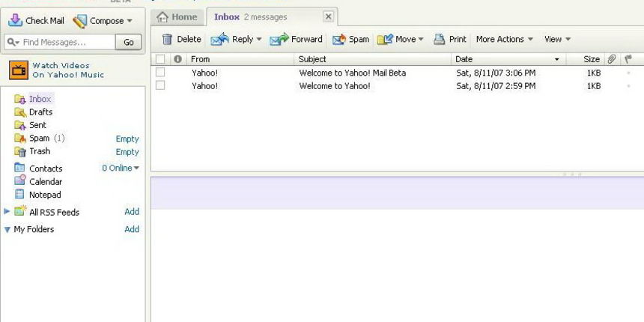This screenshot has height=322, width=644.
Task: Open the Move dropdown arrow
Action: click(421, 40)
